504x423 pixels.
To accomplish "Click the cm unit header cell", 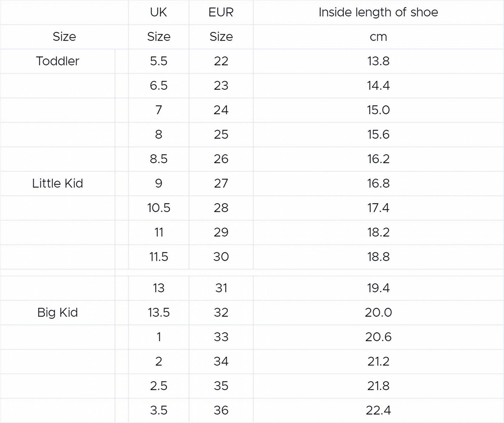I will pos(378,37).
